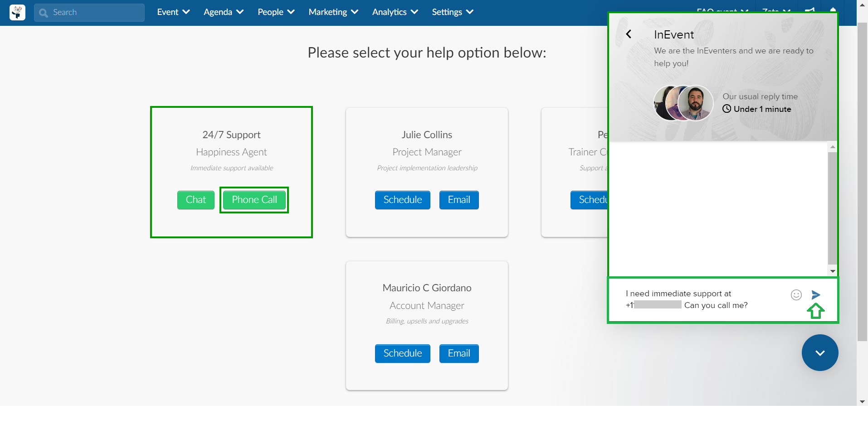Click chat scrollbar down arrow
868x424 pixels.
[833, 271]
